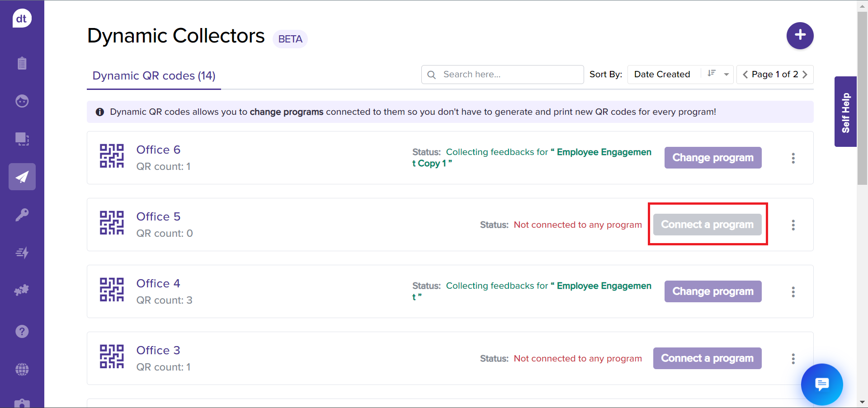Viewport: 868px width, 408px height.
Task: Open the puzzle integrations icon in sidebar
Action: coord(22,290)
